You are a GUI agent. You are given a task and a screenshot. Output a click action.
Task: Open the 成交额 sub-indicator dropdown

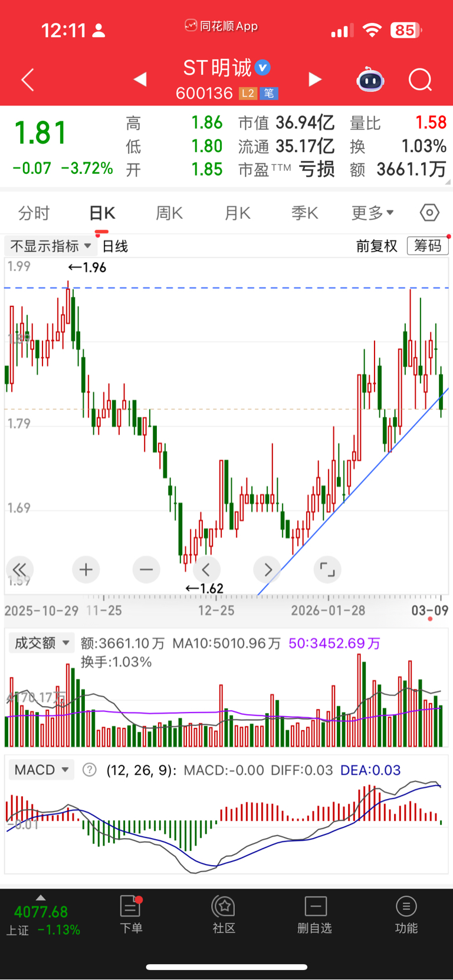pyautogui.click(x=41, y=643)
